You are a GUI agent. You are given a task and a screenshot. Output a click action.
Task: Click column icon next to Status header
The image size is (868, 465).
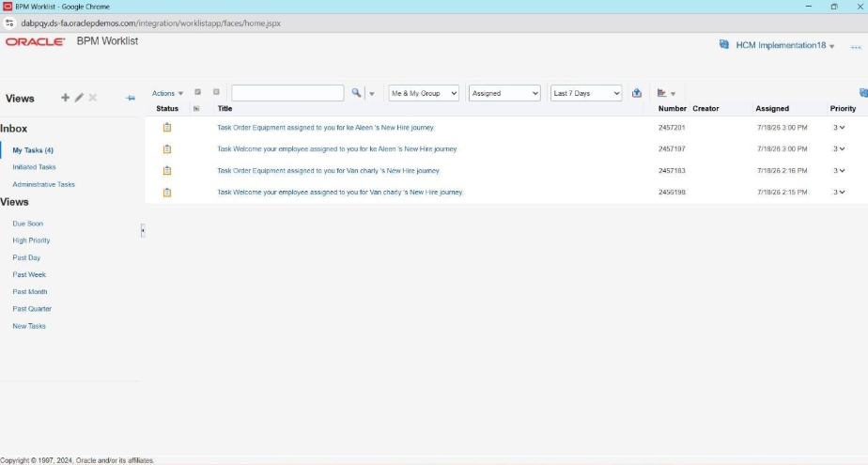(196, 109)
